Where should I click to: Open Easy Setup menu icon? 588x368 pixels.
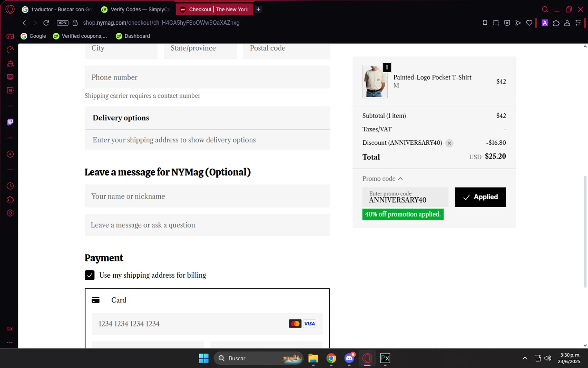578,23
